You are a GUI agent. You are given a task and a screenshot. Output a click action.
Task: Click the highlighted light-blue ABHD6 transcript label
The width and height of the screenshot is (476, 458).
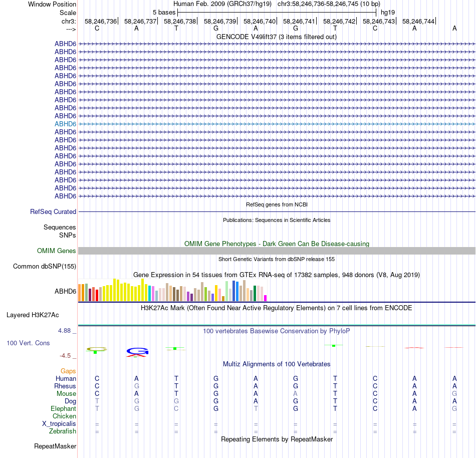[x=65, y=124]
